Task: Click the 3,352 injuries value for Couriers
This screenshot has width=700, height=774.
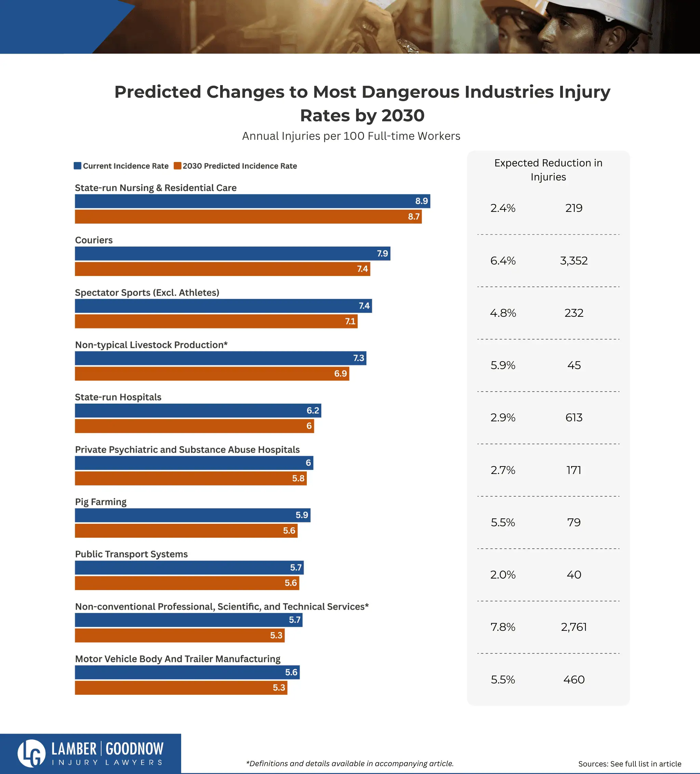Action: 574,261
